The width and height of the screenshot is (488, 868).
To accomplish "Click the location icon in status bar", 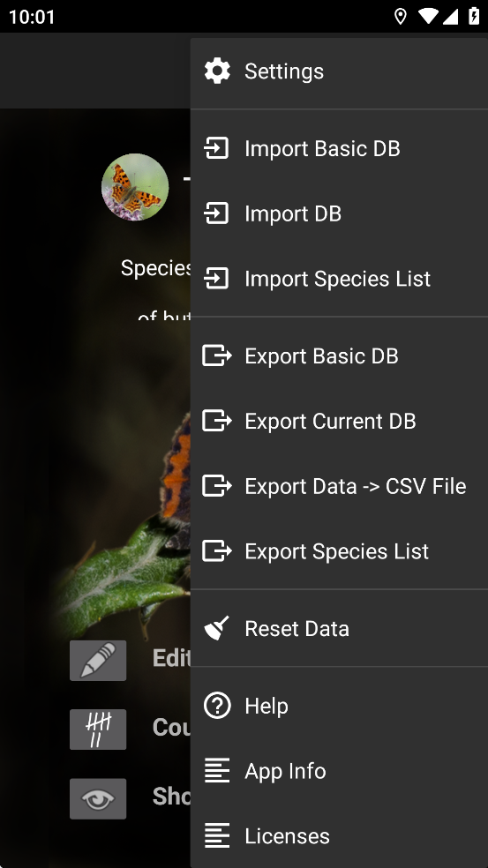I will point(400,16).
